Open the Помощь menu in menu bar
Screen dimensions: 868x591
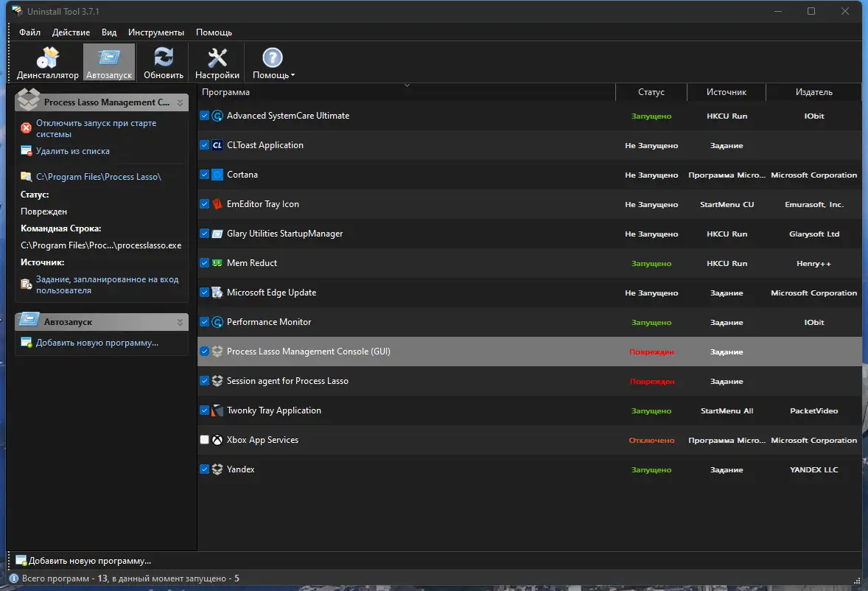click(214, 32)
